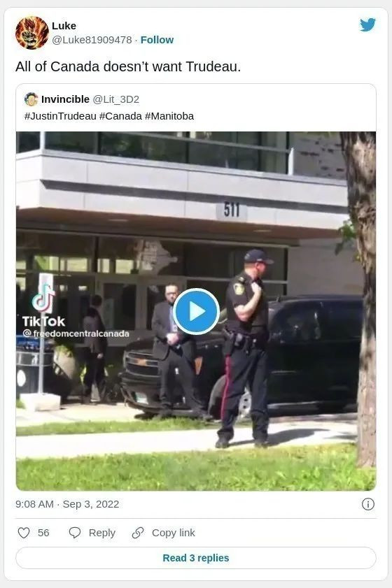Viewport: 392px width, 588px height.
Task: Click the reply speech bubble icon
Action: (x=75, y=533)
